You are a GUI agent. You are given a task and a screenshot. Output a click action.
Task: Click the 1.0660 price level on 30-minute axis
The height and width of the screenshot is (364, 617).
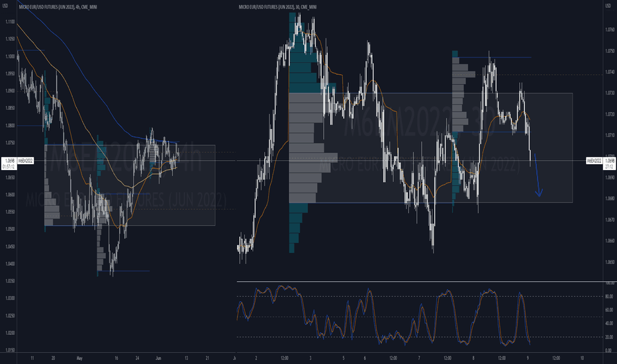coord(610,241)
